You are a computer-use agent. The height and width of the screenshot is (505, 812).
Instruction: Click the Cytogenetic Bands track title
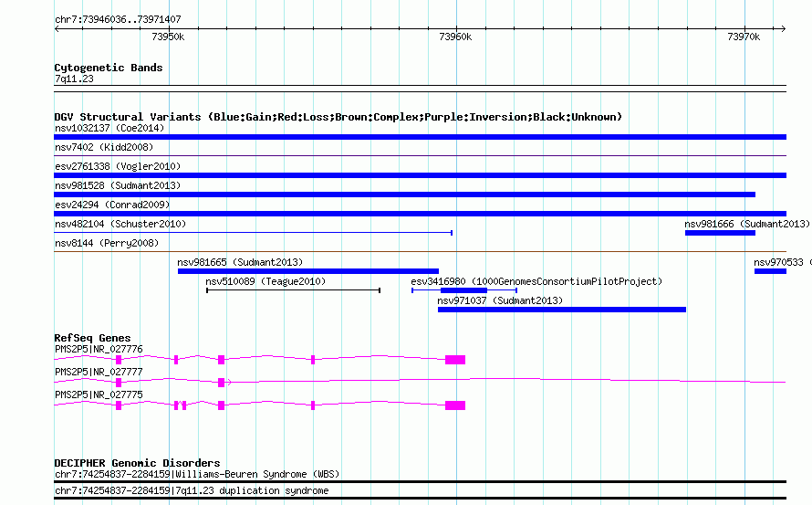(109, 68)
